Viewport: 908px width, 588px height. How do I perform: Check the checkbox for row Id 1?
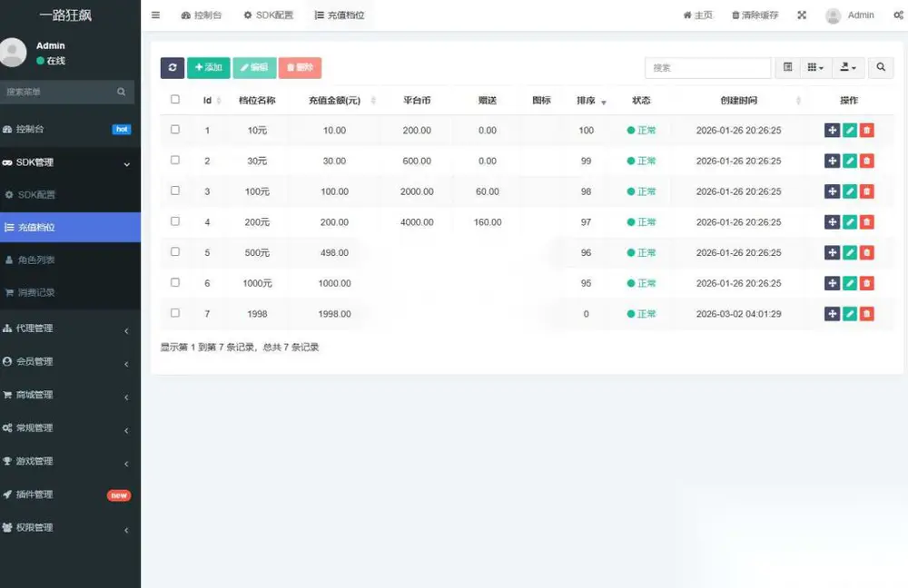coord(175,129)
